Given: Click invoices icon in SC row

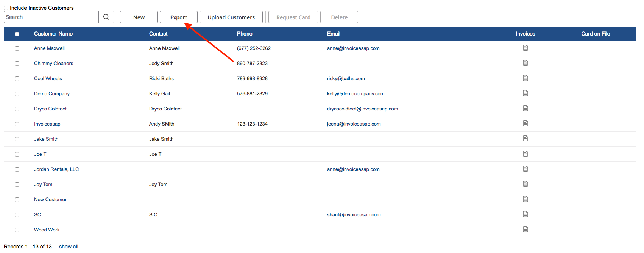Looking at the screenshot, I should [525, 214].
